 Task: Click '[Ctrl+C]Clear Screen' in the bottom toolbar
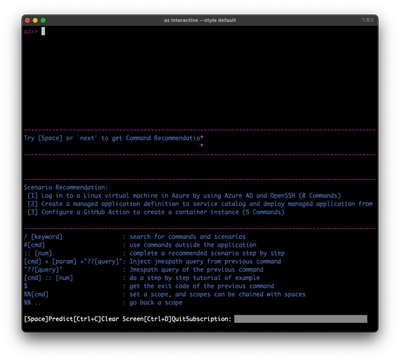(108, 319)
